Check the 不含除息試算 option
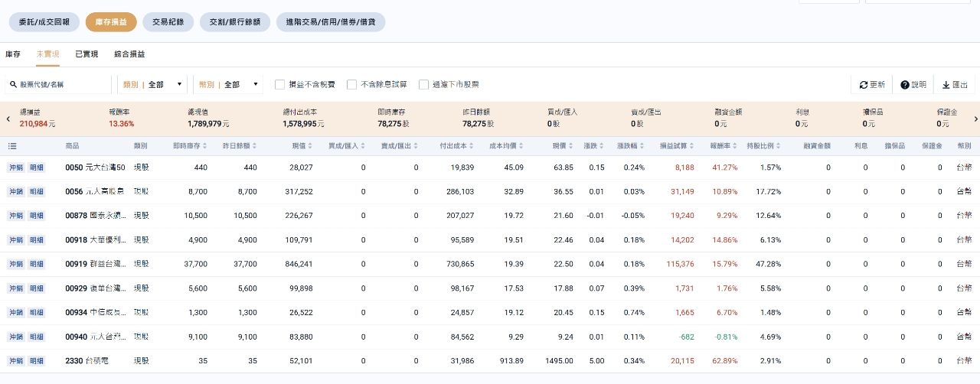The width and height of the screenshot is (980, 384). click(x=352, y=84)
